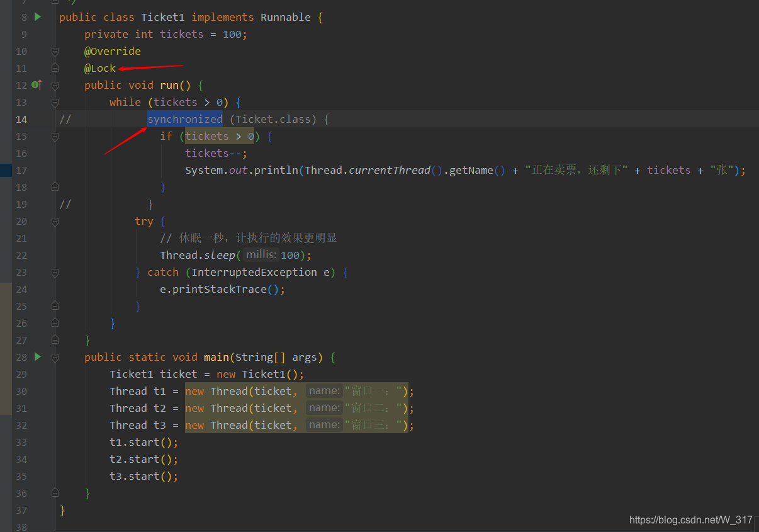Click the tickets-- statement
This screenshot has height=532, width=759.
216,153
